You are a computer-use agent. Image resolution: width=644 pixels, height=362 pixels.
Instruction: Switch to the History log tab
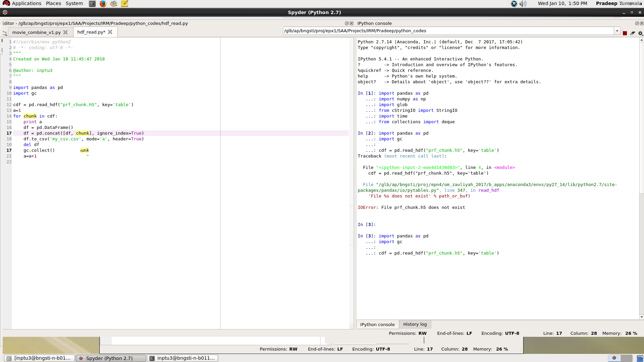tap(415, 324)
